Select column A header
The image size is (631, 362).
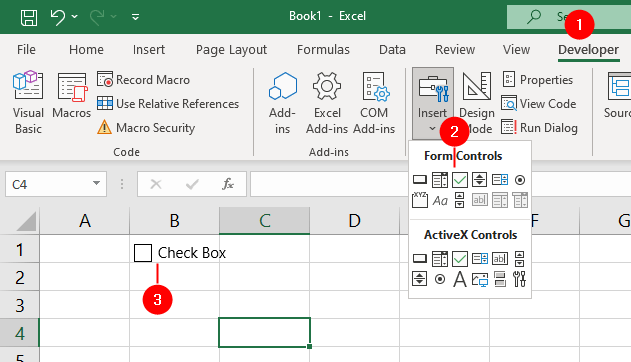click(x=85, y=221)
